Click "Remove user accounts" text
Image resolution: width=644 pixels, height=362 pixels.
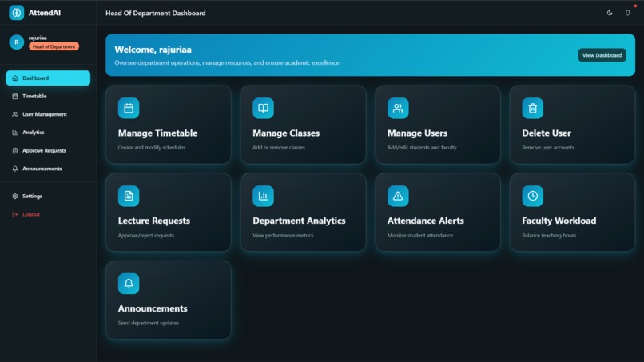(x=548, y=148)
